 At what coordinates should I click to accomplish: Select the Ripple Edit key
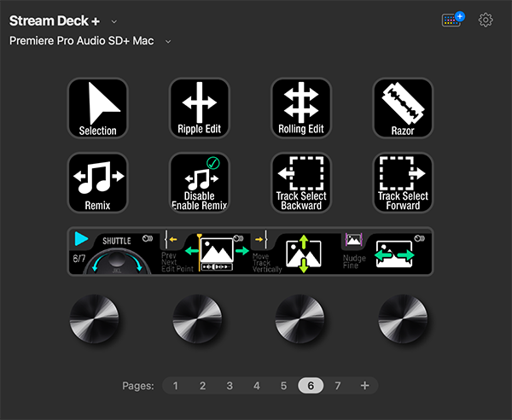tap(200, 108)
